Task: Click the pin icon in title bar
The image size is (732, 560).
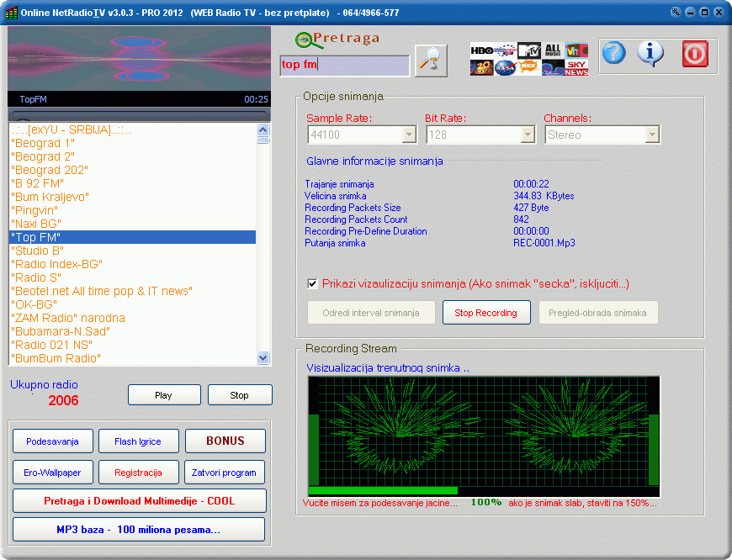Action: coord(675,13)
